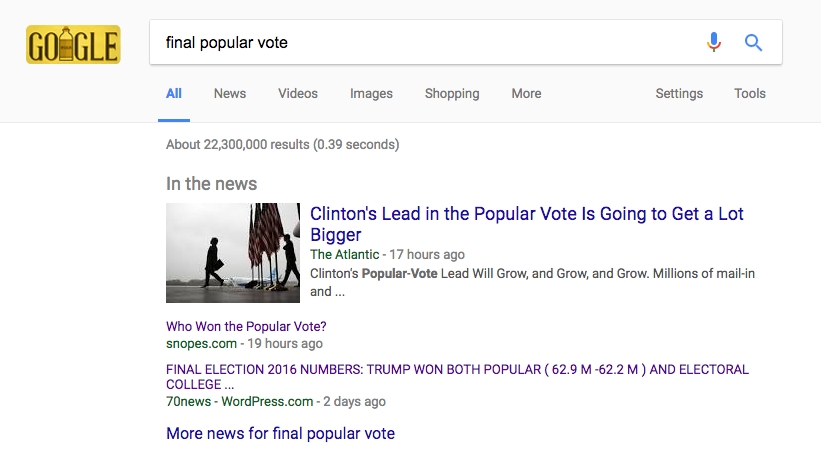821x463 pixels.
Task: Go to the Shopping tab
Action: (x=452, y=94)
